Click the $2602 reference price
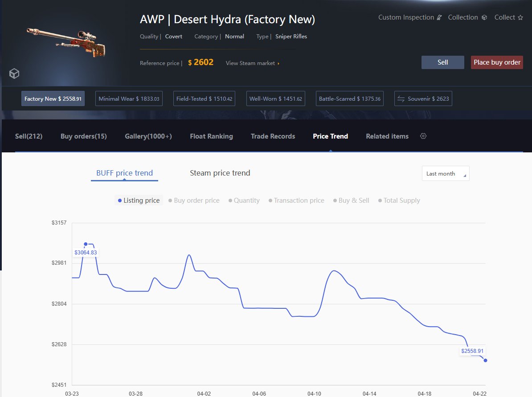Image resolution: width=532 pixels, height=397 pixels. 201,62
